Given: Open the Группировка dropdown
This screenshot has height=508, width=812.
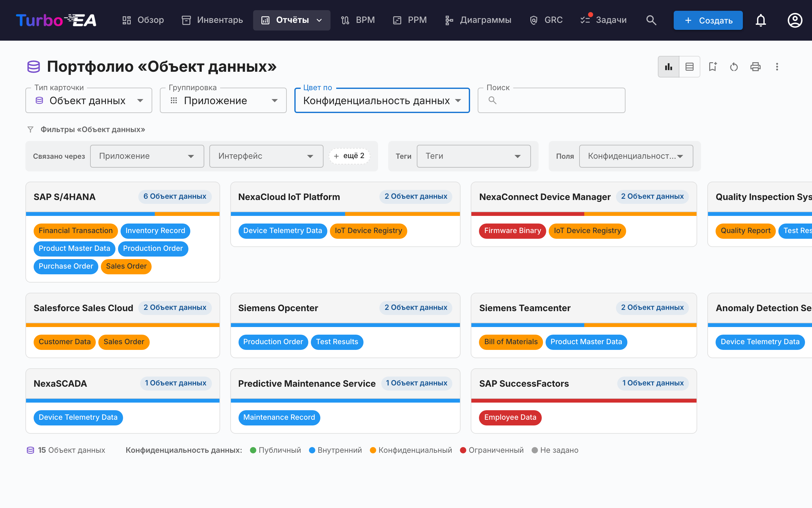Looking at the screenshot, I should pyautogui.click(x=223, y=100).
